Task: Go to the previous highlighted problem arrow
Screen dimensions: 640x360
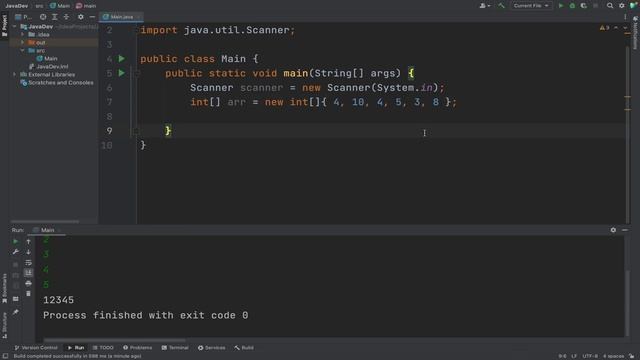Action: point(616,28)
